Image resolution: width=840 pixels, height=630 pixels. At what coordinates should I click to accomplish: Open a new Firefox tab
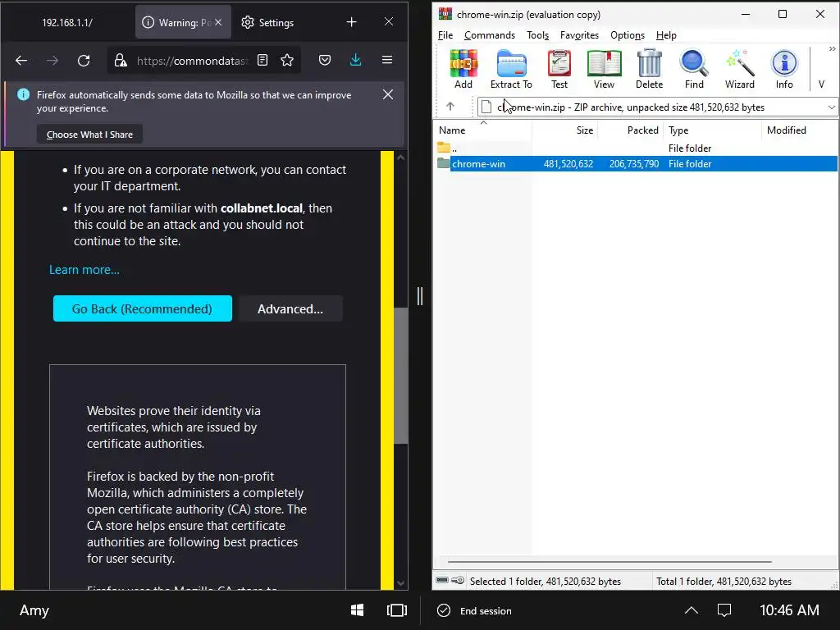click(351, 22)
